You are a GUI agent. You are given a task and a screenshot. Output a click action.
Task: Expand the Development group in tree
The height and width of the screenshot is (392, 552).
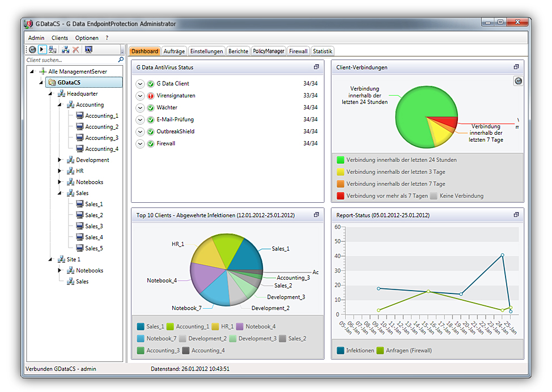pos(60,160)
